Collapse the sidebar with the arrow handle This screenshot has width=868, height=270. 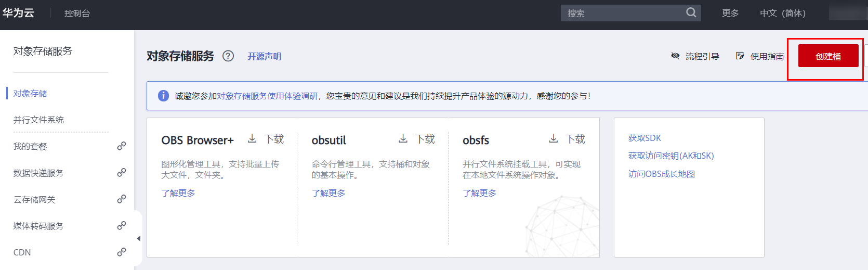point(138,239)
